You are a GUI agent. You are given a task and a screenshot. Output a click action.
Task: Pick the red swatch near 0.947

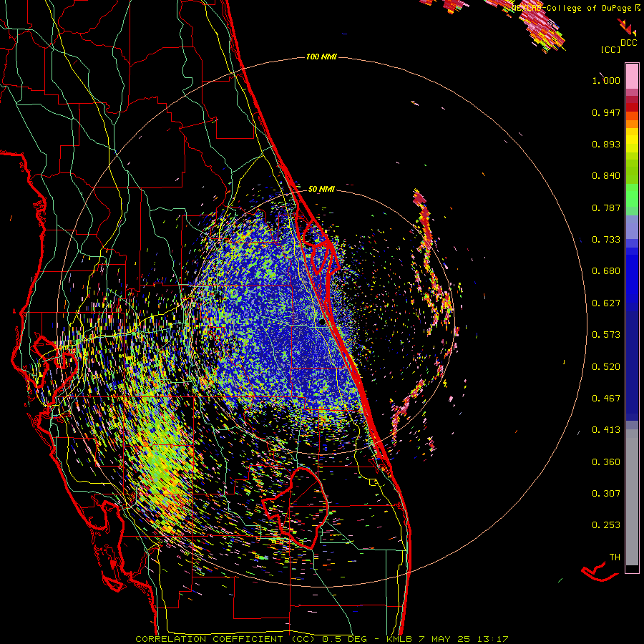click(x=632, y=107)
